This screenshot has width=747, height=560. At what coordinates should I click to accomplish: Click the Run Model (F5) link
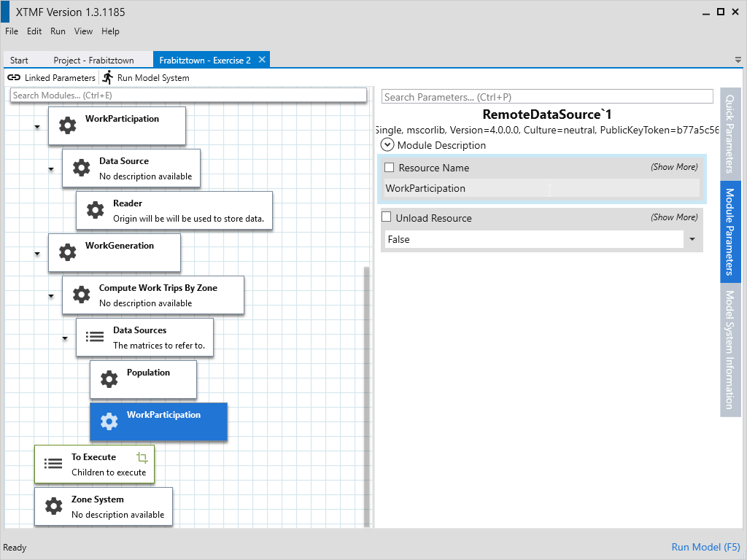[x=705, y=547]
